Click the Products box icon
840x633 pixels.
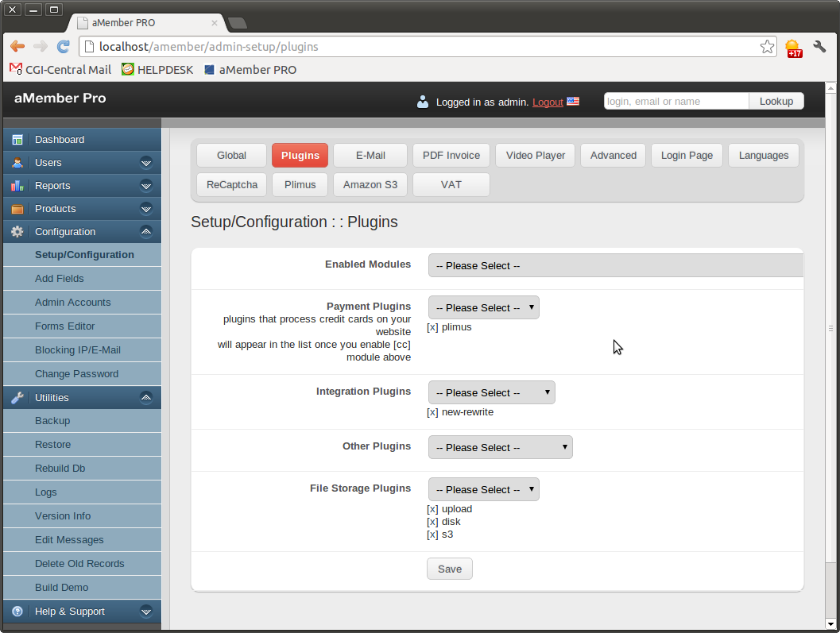tap(17, 209)
